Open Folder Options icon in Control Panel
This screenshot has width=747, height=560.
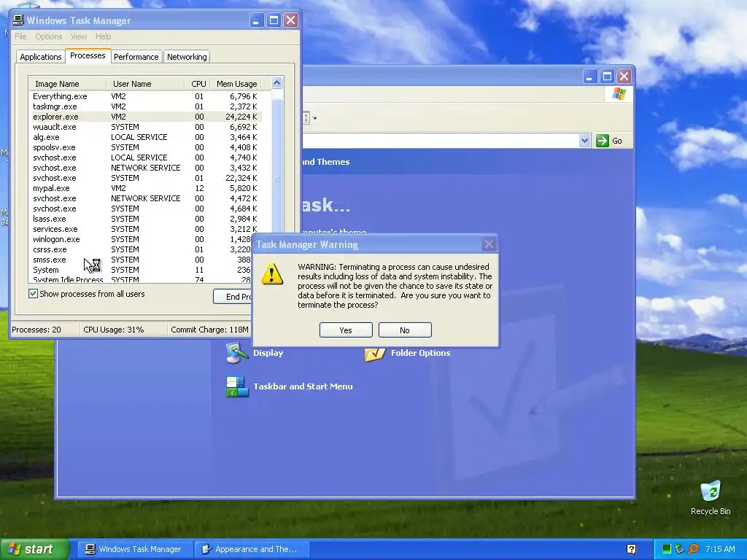(374, 355)
